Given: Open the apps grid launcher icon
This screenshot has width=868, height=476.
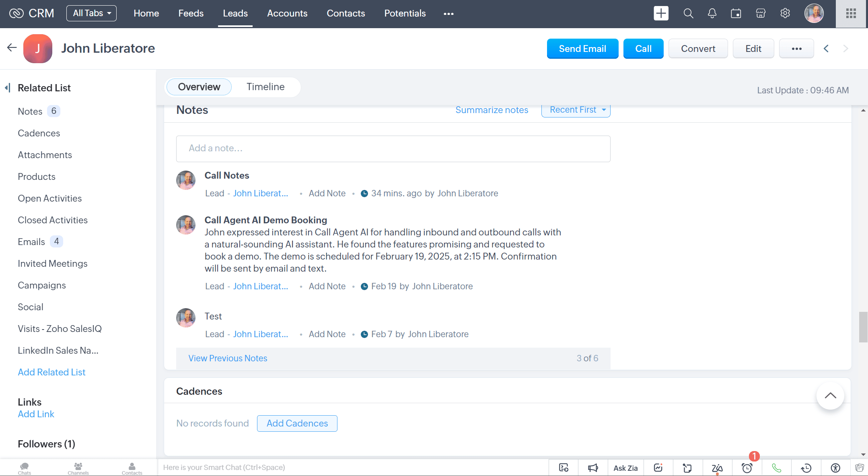Looking at the screenshot, I should 851,14.
